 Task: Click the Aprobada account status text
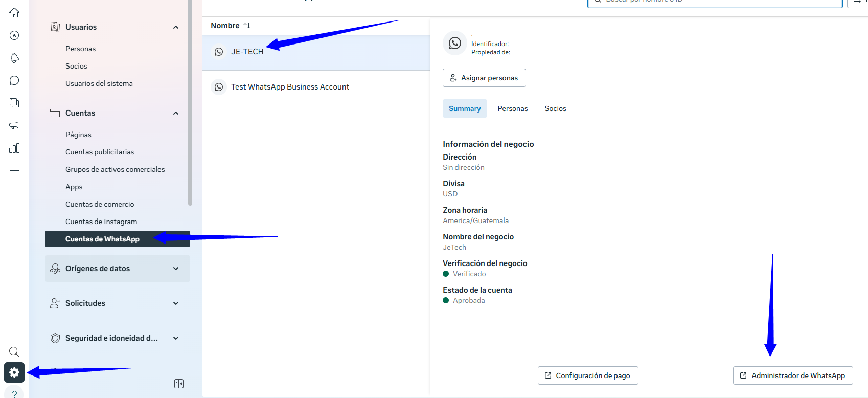click(x=469, y=300)
